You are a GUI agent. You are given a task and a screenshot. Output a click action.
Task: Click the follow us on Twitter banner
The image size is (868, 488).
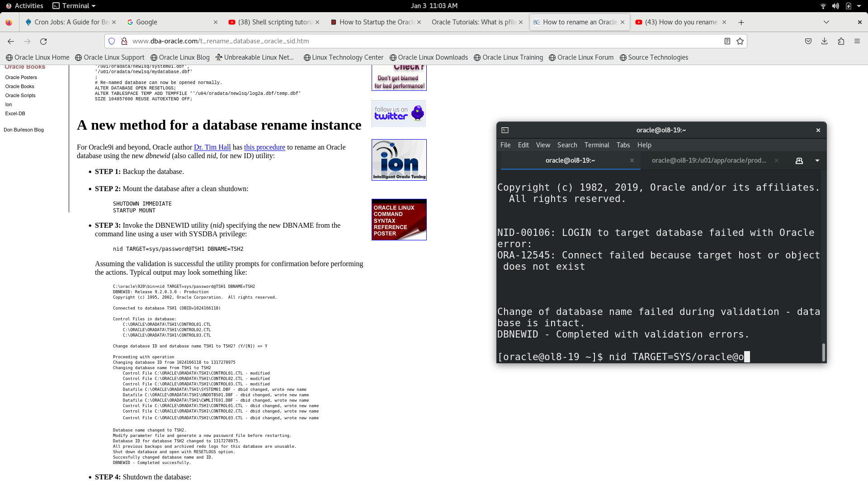click(x=399, y=113)
